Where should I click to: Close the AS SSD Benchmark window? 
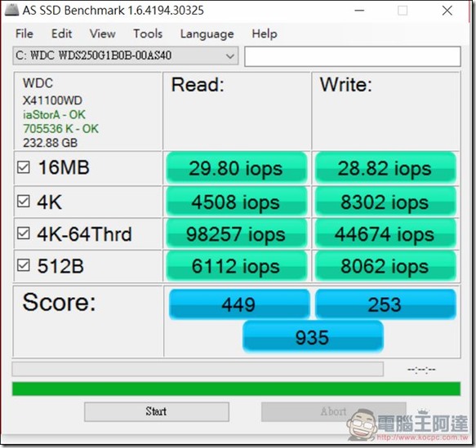447,11
